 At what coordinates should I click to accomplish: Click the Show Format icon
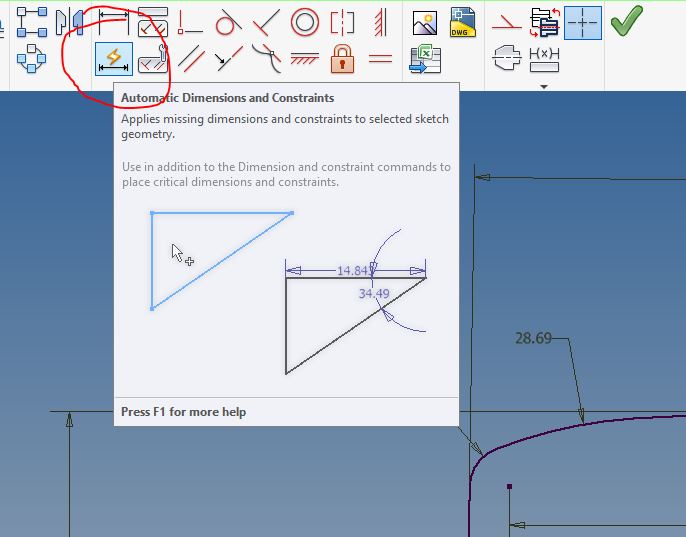pyautogui.click(x=545, y=22)
